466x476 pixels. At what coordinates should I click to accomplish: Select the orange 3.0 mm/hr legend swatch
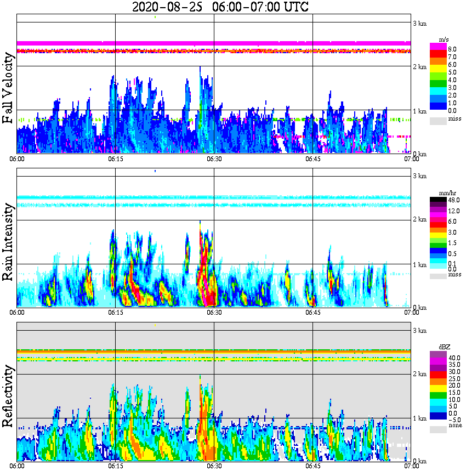pyautogui.click(x=438, y=231)
